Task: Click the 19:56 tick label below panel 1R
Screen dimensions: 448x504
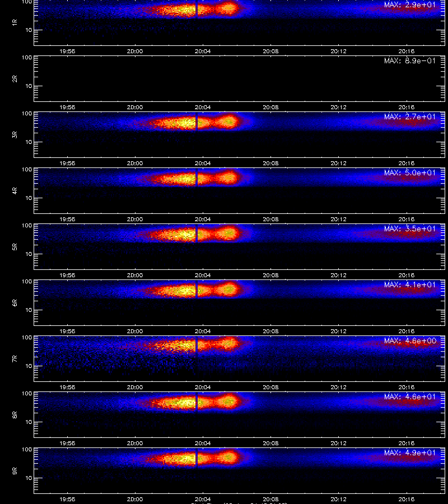Action: point(67,51)
